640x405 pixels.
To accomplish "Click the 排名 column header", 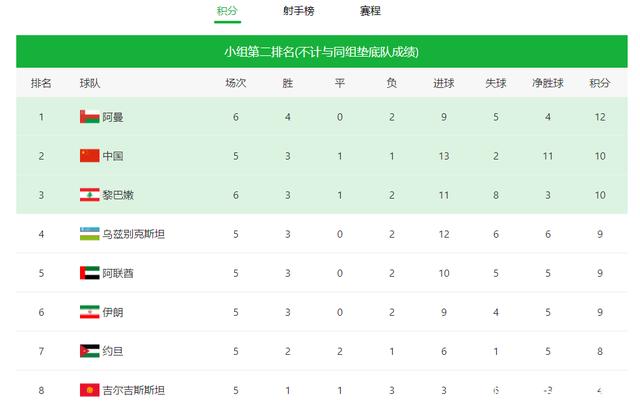I will click(42, 83).
